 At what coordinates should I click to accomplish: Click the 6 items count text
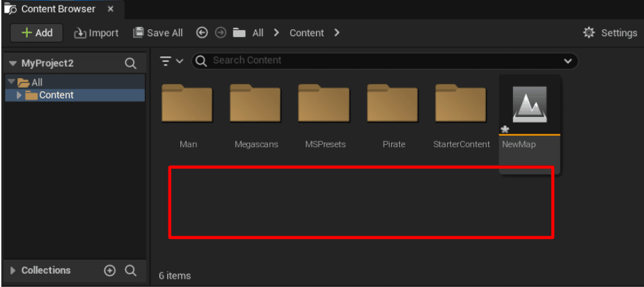[175, 275]
